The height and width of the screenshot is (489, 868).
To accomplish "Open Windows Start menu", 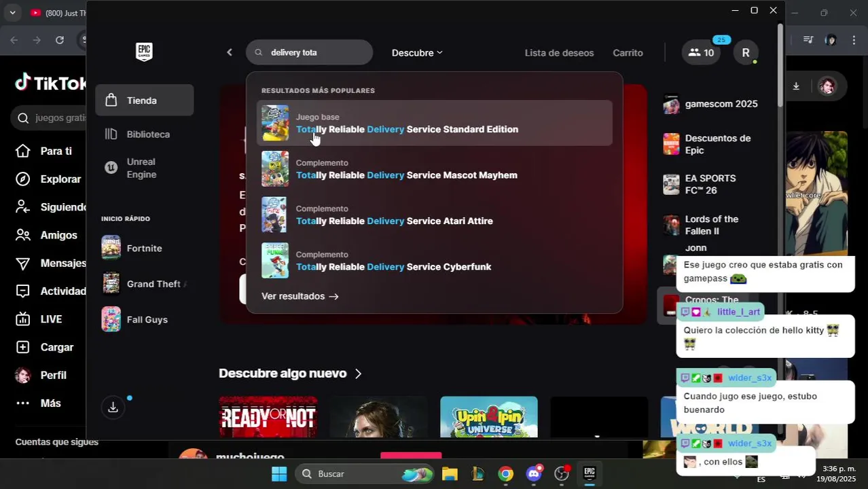I will [279, 473].
